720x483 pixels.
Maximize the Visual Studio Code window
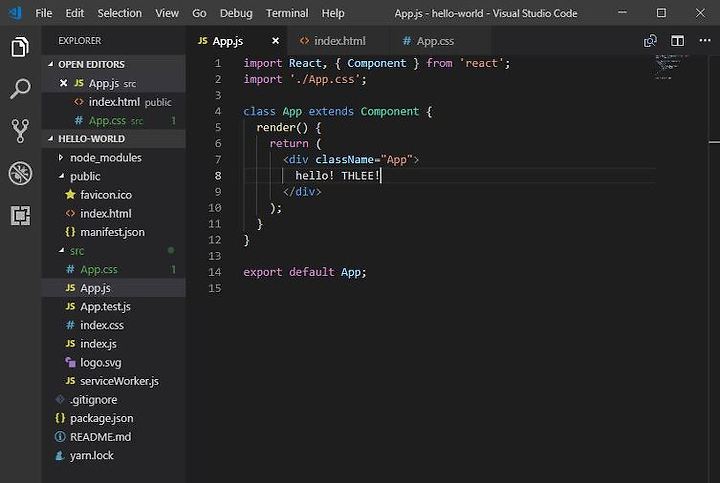(x=661, y=13)
